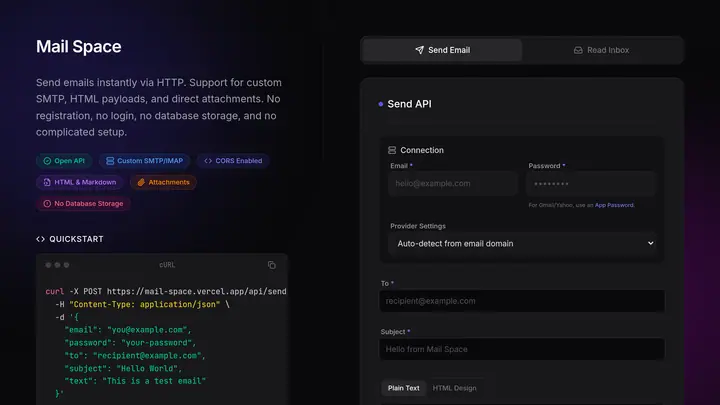The width and height of the screenshot is (720, 405).
Task: Click the Open API check icon
Action: point(47,161)
